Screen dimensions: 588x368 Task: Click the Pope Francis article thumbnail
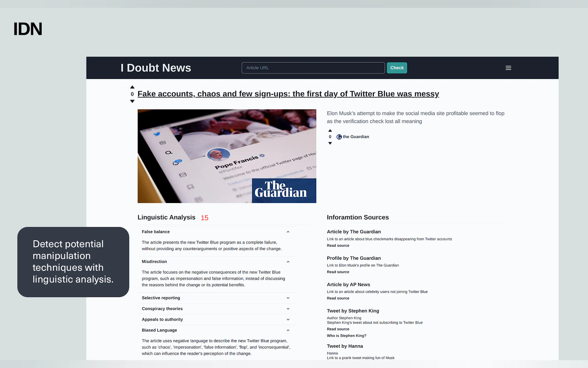point(227,156)
